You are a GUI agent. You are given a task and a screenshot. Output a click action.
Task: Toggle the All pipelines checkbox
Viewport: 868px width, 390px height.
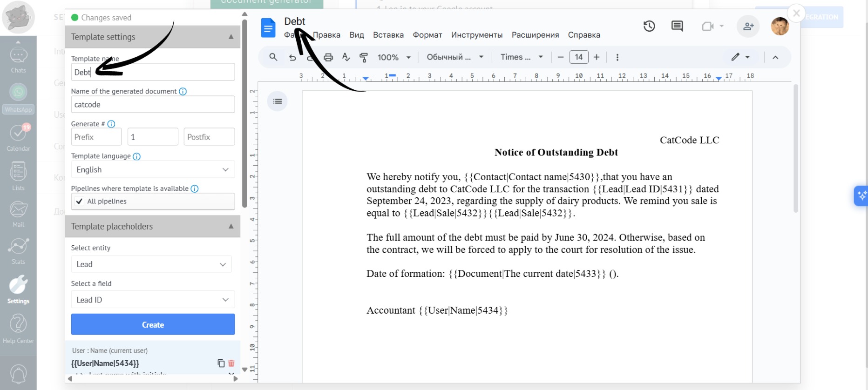click(x=80, y=202)
